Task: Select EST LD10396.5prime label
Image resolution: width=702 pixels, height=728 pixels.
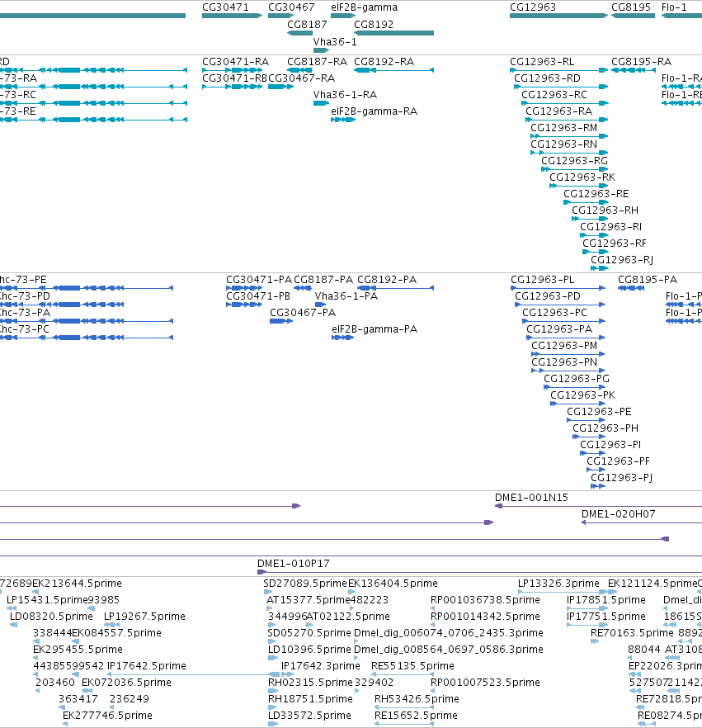Action: (x=309, y=650)
